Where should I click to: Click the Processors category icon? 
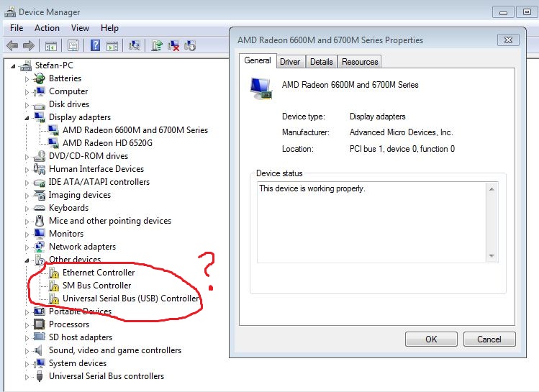pos(39,324)
